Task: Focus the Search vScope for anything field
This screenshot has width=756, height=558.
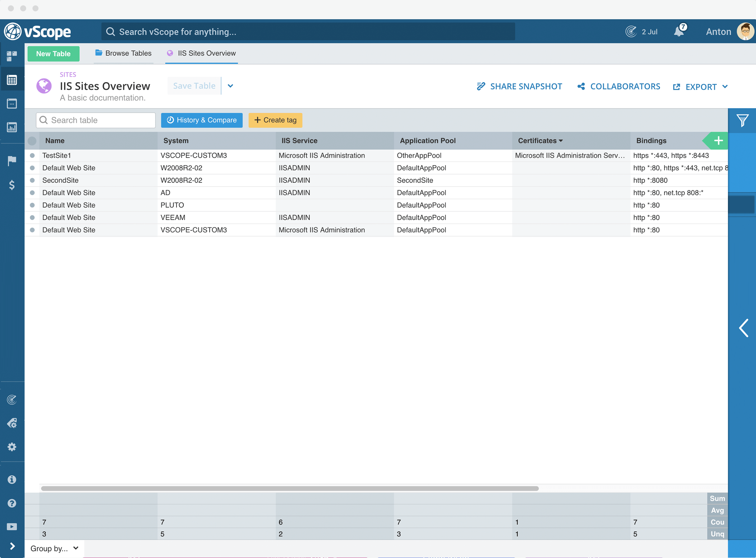Action: coord(308,32)
